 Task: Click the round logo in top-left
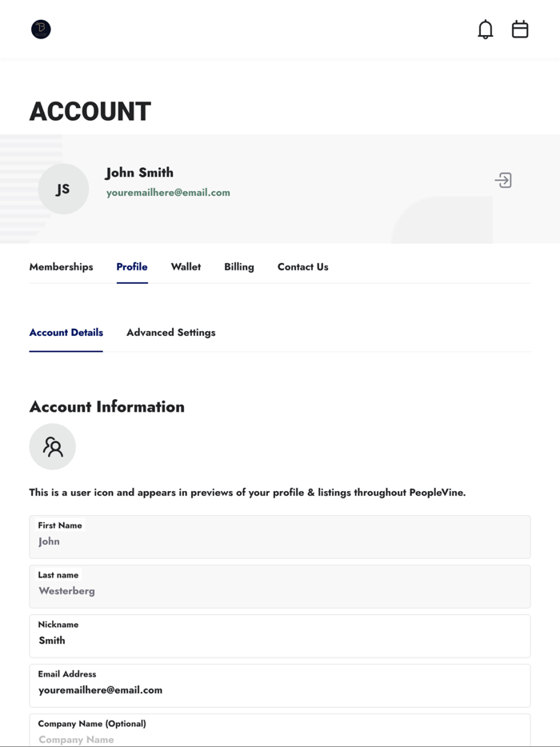click(x=41, y=30)
